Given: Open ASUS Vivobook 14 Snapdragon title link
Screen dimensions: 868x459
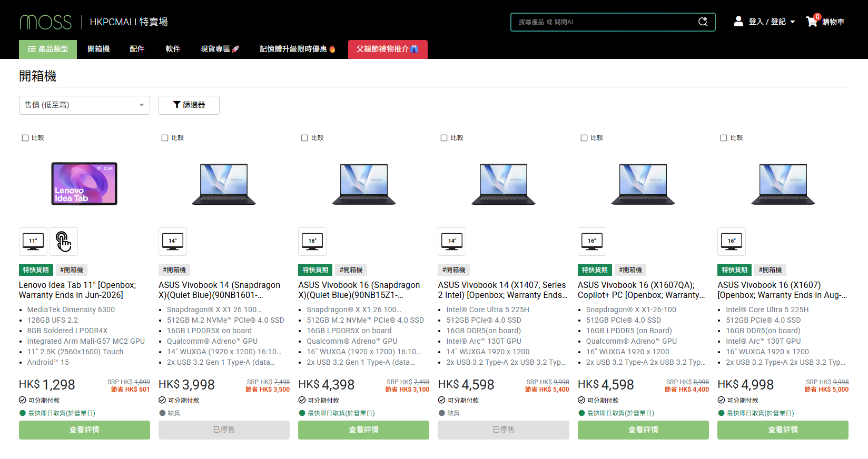Looking at the screenshot, I should click(220, 290).
